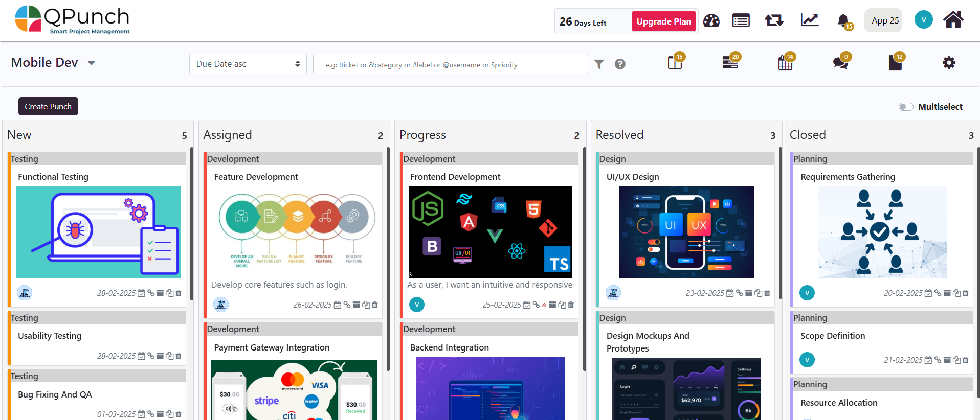Open notifications bell with badge 15
Screen dimensions: 980x420
tap(844, 21)
